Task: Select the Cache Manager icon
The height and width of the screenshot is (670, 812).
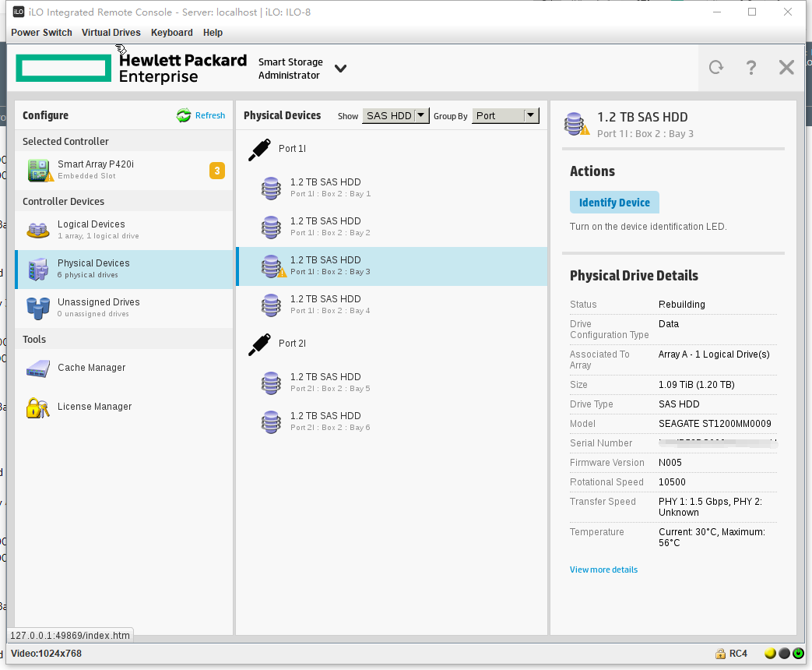Action: coord(38,368)
